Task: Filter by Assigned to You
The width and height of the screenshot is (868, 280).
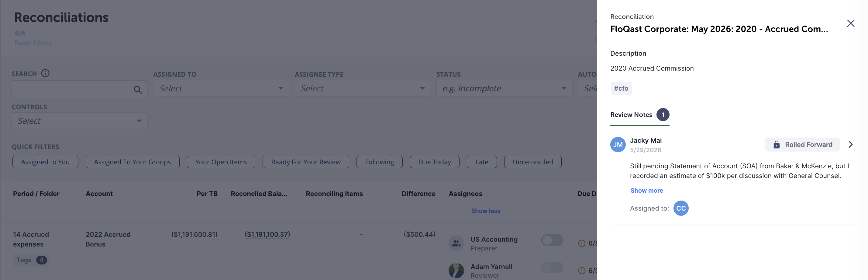Action: (x=46, y=162)
